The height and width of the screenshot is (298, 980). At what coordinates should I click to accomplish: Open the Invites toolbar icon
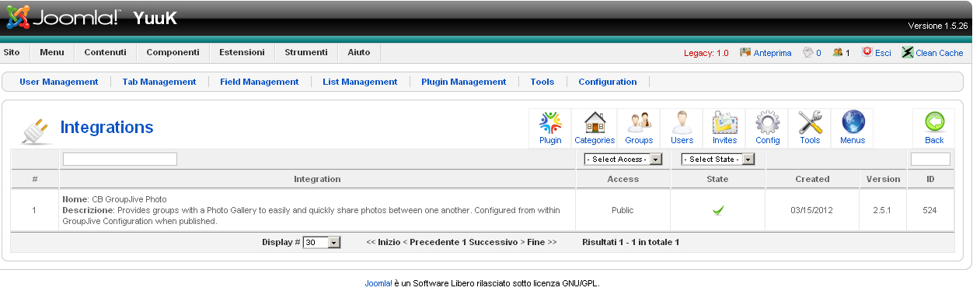coord(724,128)
